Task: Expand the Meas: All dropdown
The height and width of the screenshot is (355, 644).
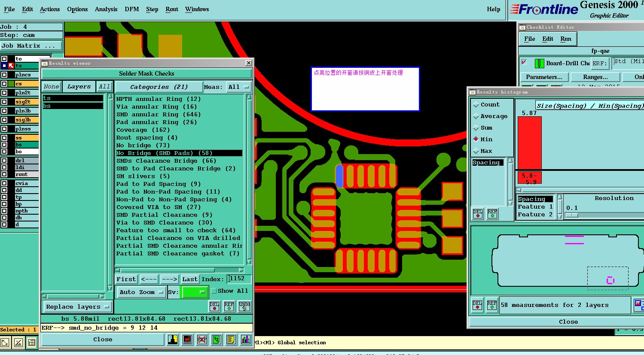Action: (x=239, y=87)
